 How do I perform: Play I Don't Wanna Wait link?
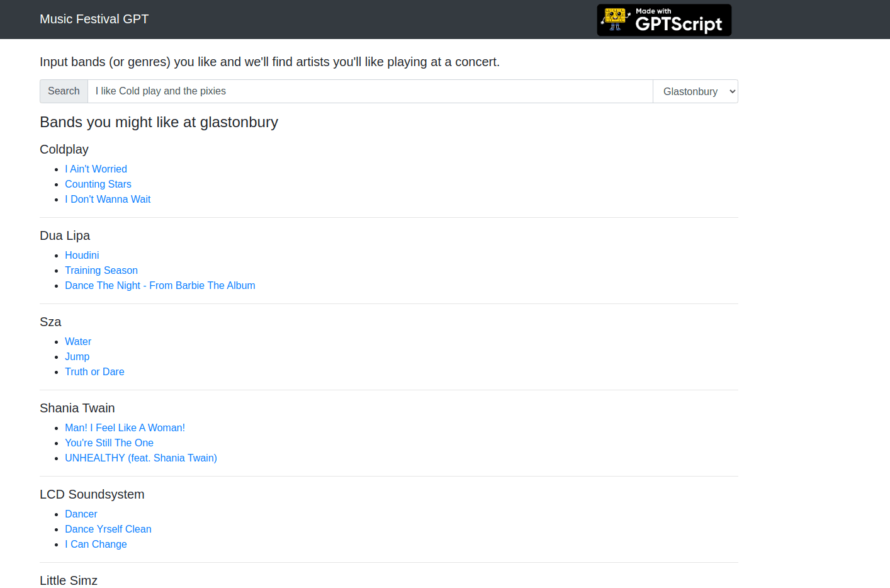tap(108, 199)
